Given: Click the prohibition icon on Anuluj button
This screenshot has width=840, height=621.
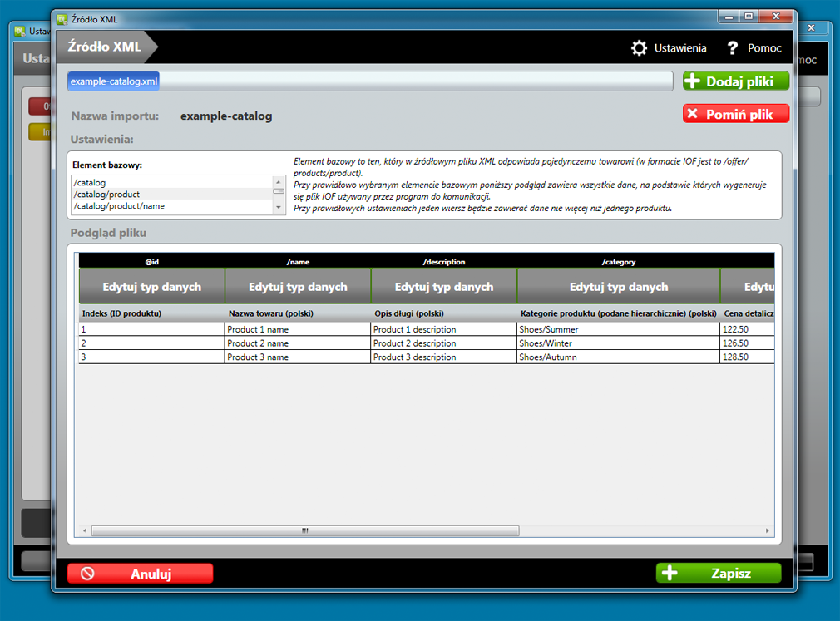Looking at the screenshot, I should coord(87,574).
